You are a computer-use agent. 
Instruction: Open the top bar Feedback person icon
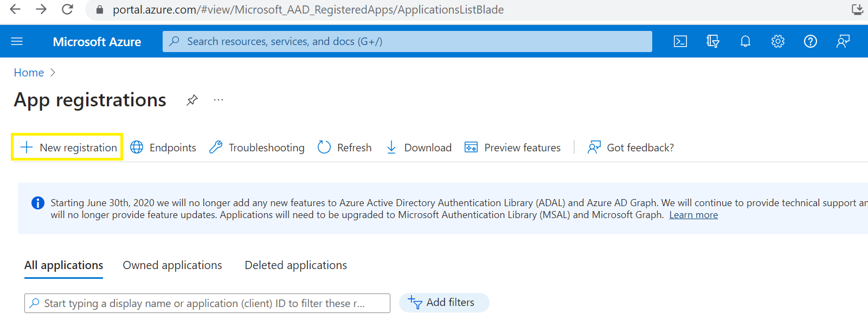tap(843, 41)
